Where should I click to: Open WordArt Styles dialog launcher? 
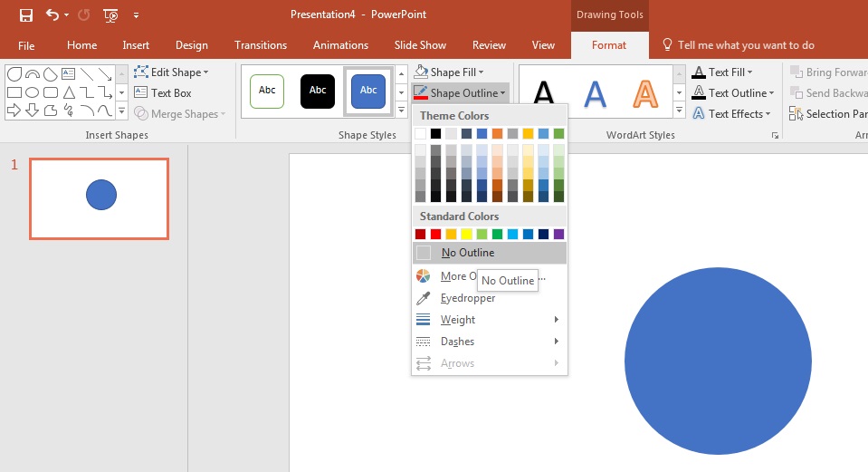pos(775,135)
